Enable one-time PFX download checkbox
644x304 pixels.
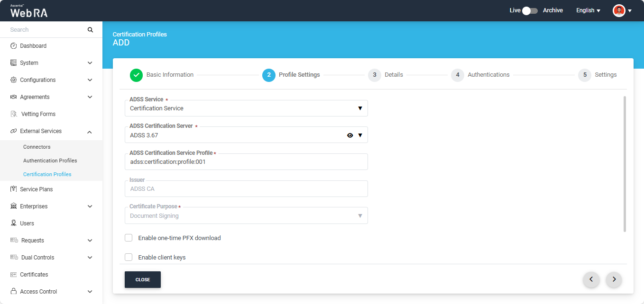pyautogui.click(x=129, y=238)
